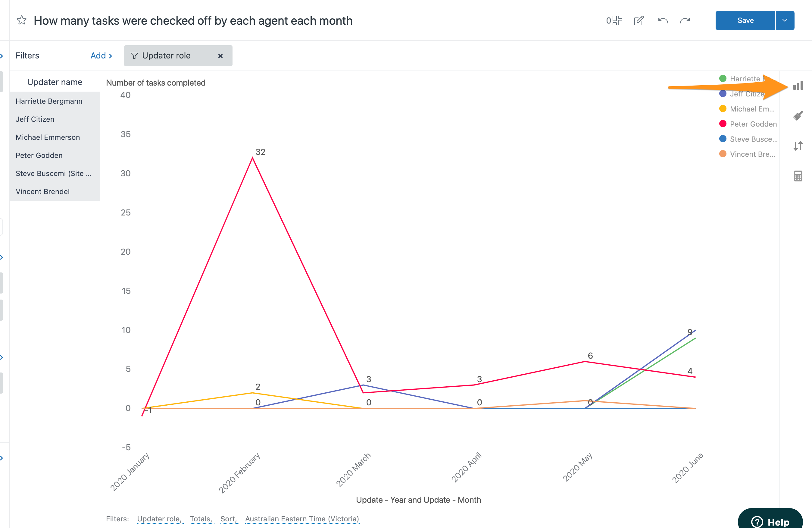This screenshot has height=528, width=812.
Task: Click the Updater name column header
Action: pos(55,82)
